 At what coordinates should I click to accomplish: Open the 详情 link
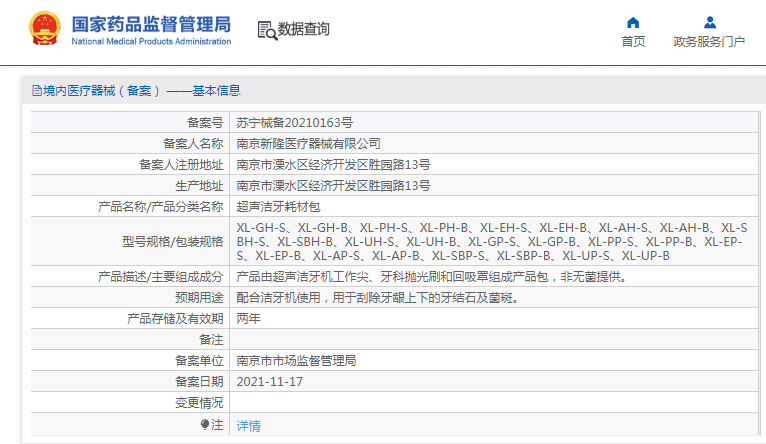248,425
